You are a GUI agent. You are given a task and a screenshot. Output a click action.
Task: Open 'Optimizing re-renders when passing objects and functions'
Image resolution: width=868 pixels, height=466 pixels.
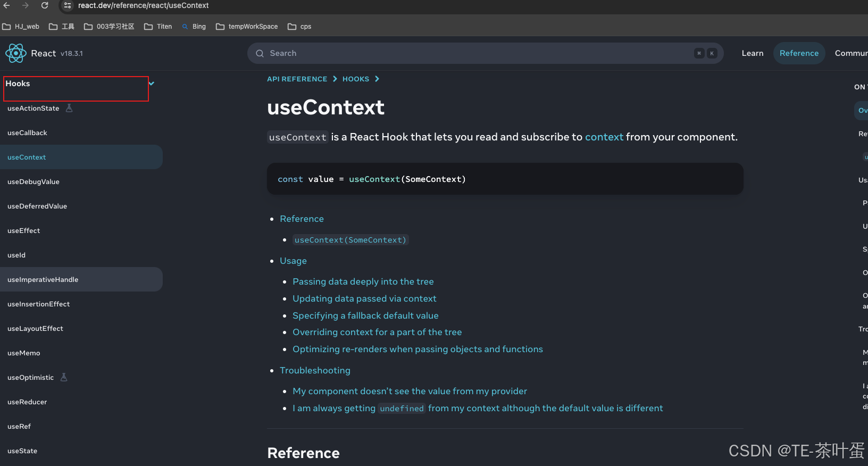coord(418,349)
